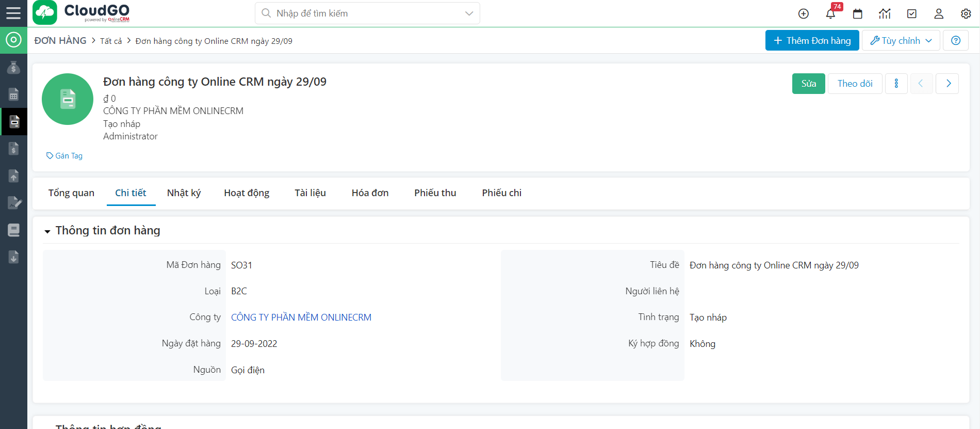This screenshot has height=429, width=980.
Task: Click the green Sửa button
Action: (x=808, y=84)
